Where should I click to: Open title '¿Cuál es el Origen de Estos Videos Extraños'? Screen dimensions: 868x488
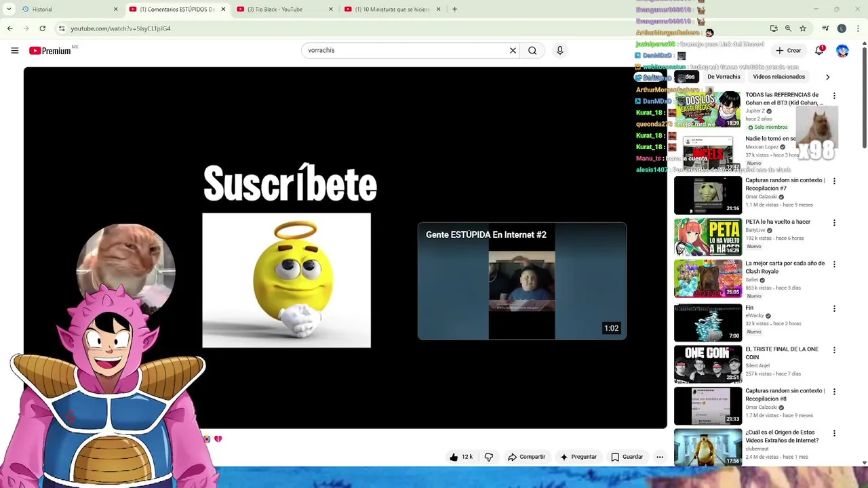pyautogui.click(x=782, y=436)
